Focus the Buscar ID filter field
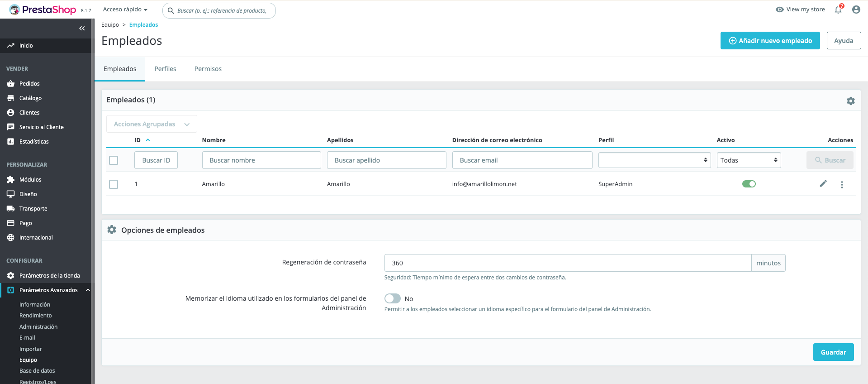This screenshot has height=384, width=868. point(156,160)
